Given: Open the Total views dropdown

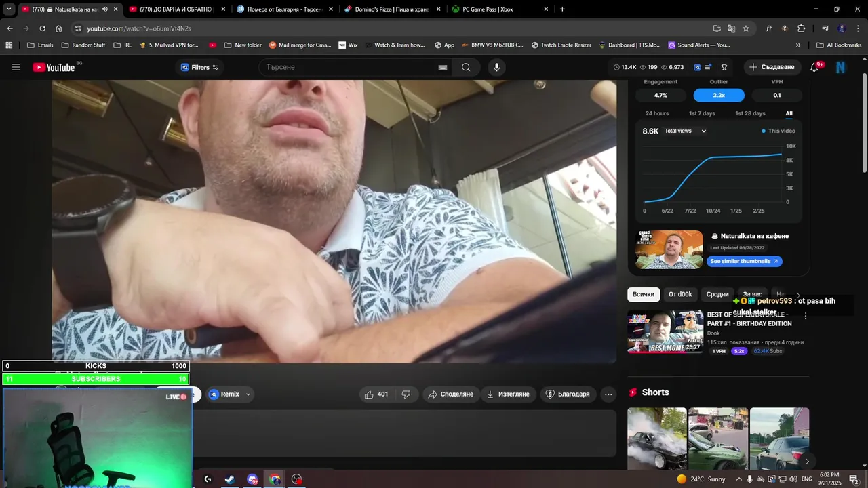Looking at the screenshot, I should point(686,131).
